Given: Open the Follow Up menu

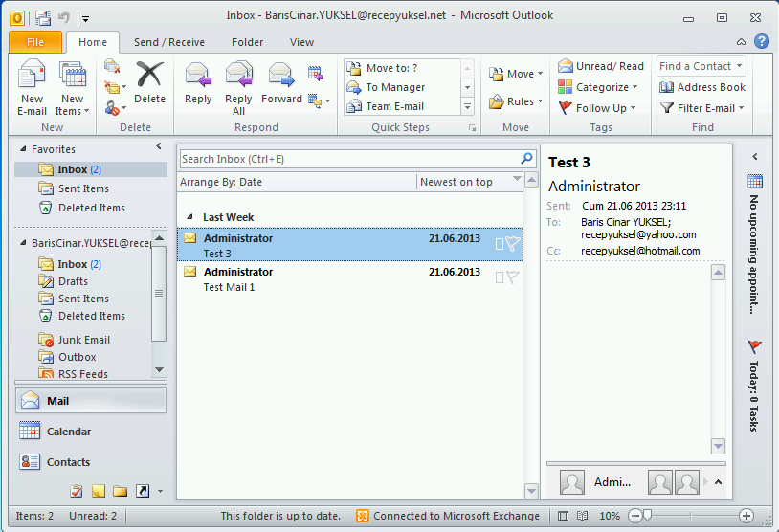Looking at the screenshot, I should point(596,108).
